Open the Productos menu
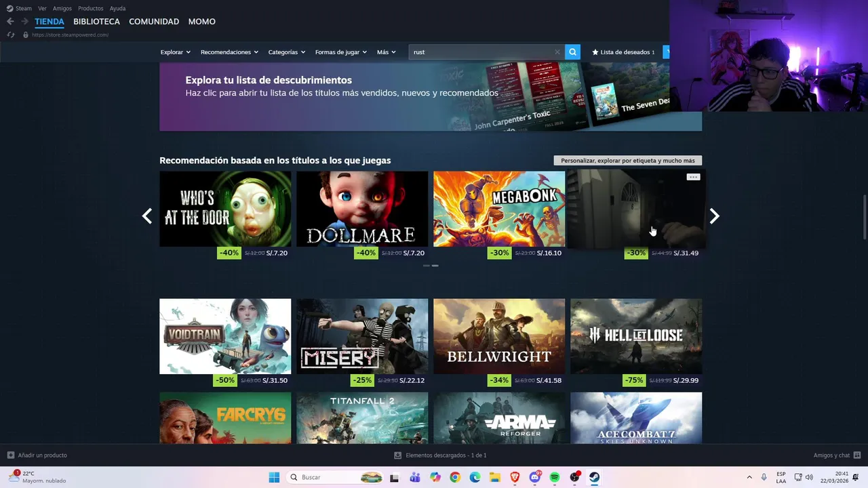The width and height of the screenshot is (868, 488). point(91,8)
